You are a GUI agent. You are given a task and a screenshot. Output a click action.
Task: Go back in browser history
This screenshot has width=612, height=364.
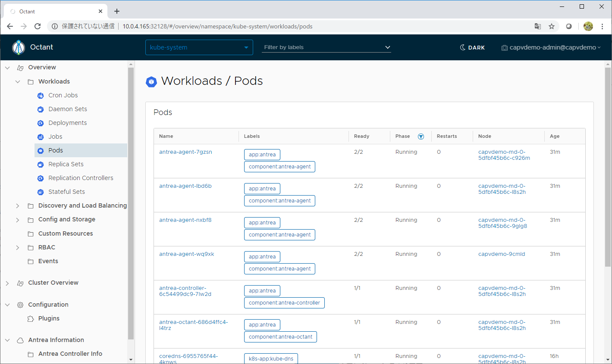[x=10, y=26]
